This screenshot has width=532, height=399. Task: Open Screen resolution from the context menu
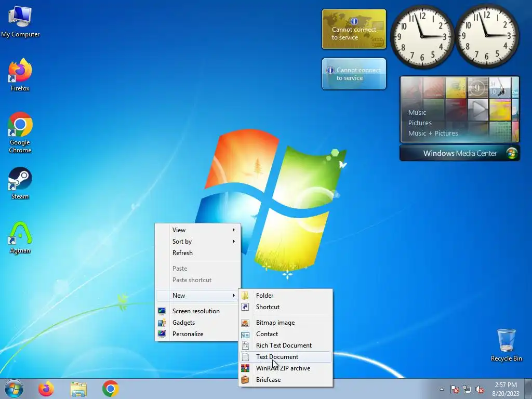coord(198,311)
